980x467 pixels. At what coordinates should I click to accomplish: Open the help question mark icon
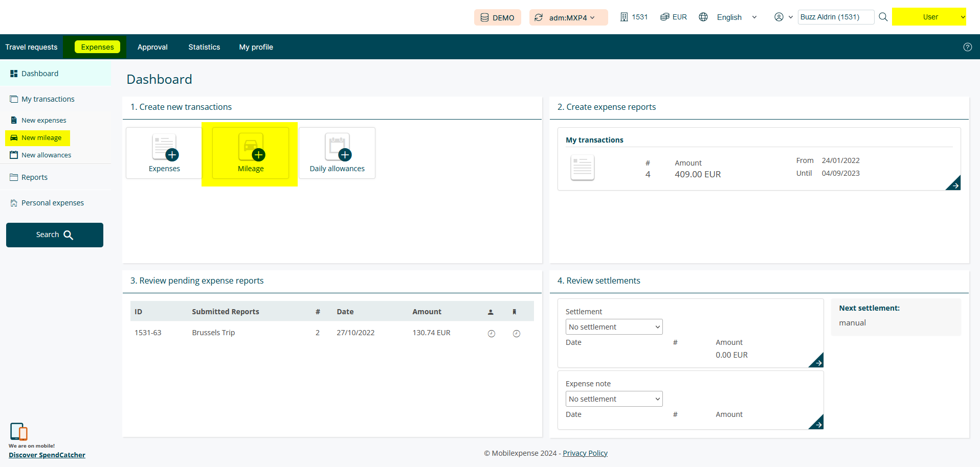click(x=967, y=47)
